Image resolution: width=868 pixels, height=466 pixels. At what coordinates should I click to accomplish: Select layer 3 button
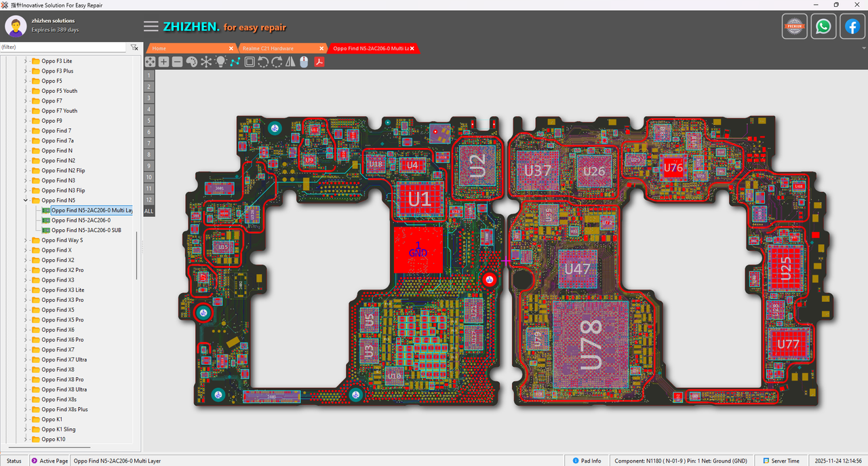pyautogui.click(x=149, y=98)
